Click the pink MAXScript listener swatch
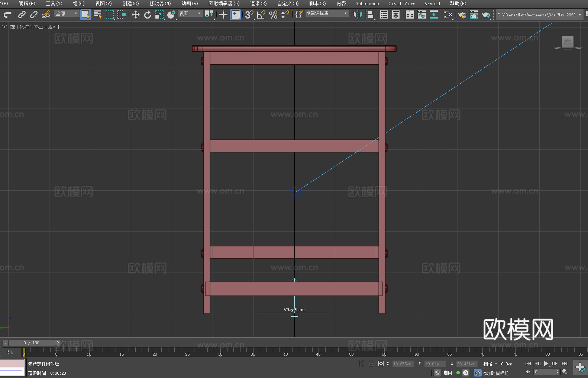The width and height of the screenshot is (588, 378). (12, 363)
